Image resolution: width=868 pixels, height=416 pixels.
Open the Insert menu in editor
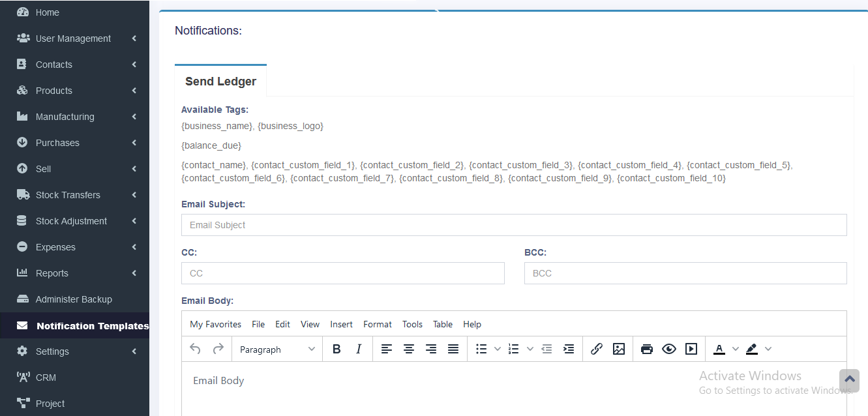point(341,324)
